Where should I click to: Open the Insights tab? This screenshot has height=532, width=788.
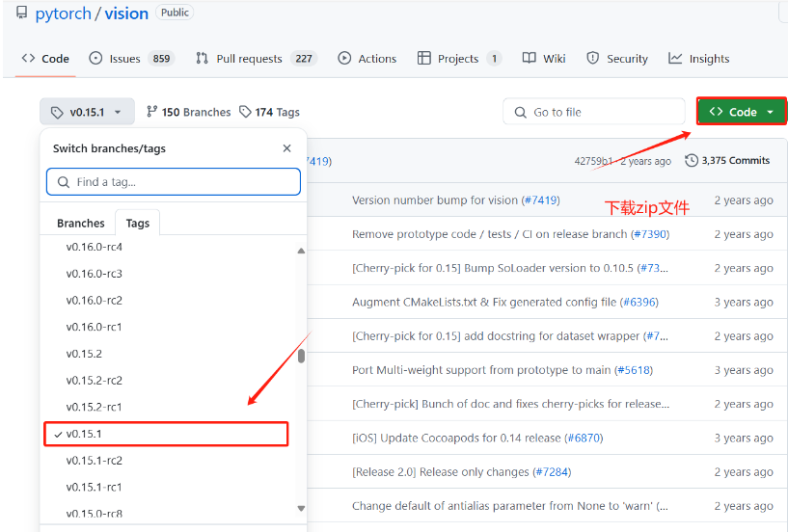[x=699, y=59]
